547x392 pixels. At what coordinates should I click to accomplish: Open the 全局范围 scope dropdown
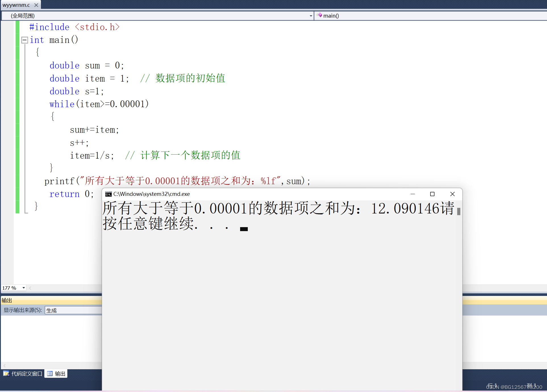(x=311, y=16)
